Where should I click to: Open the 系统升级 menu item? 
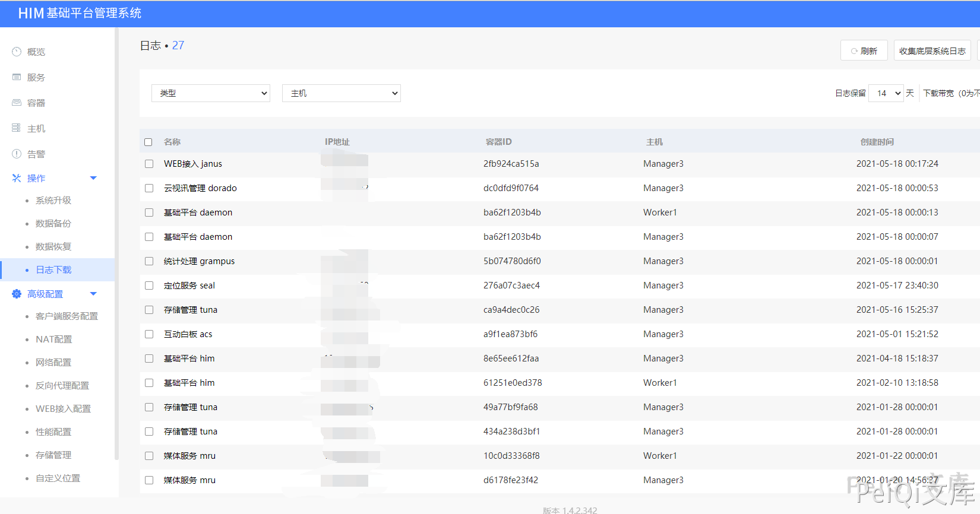[x=53, y=201]
